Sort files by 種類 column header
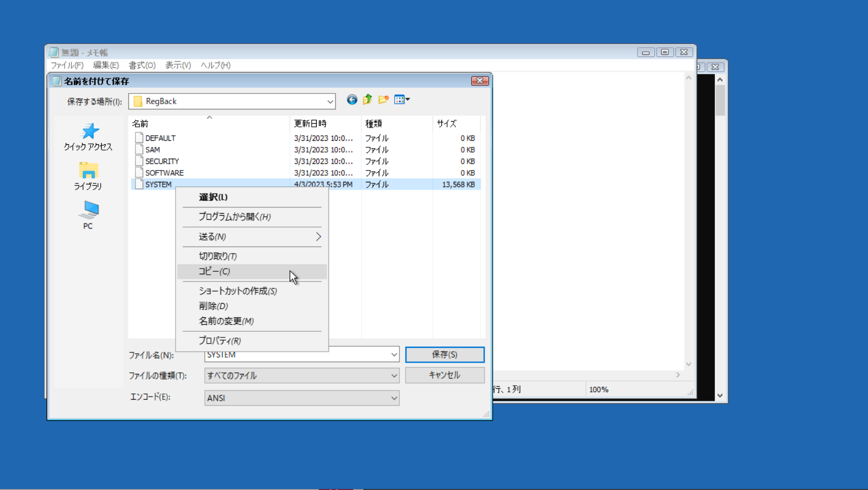This screenshot has width=868, height=490. (397, 123)
